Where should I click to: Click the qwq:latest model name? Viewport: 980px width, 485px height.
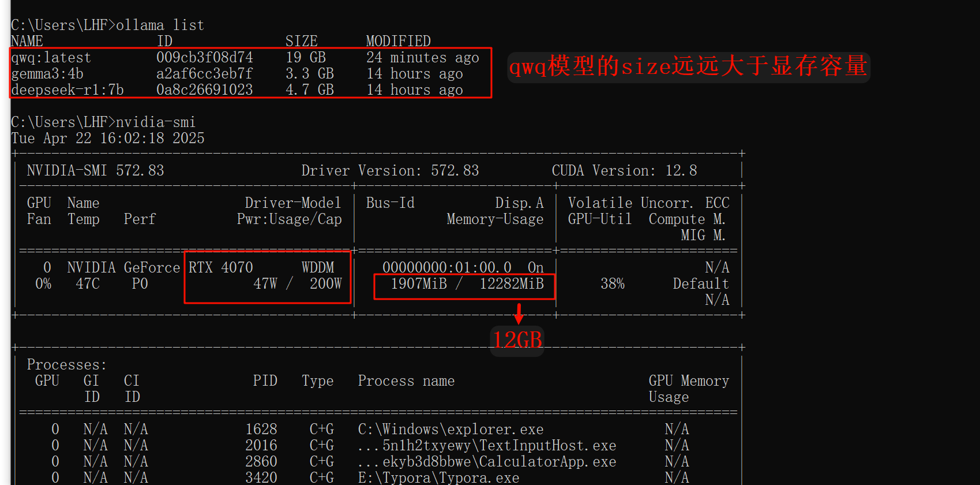(51, 58)
